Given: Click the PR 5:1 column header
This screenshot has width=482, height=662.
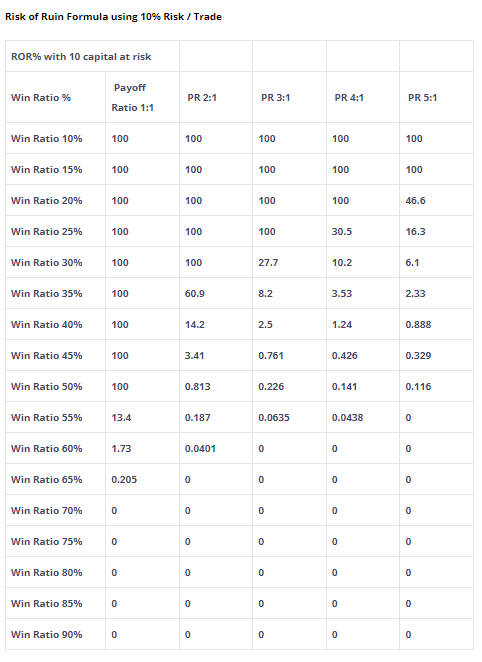Looking at the screenshot, I should [x=436, y=97].
